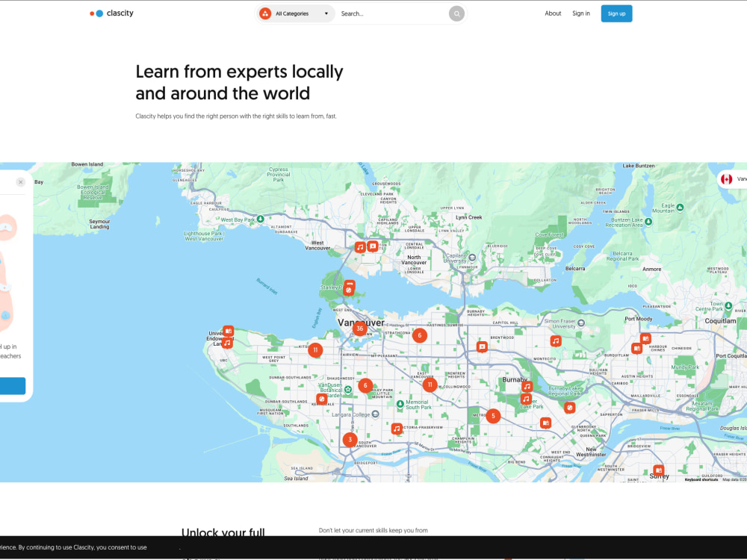This screenshot has width=747, height=560.
Task: Select the music marker near Victoria-Fraserview
Action: [397, 429]
